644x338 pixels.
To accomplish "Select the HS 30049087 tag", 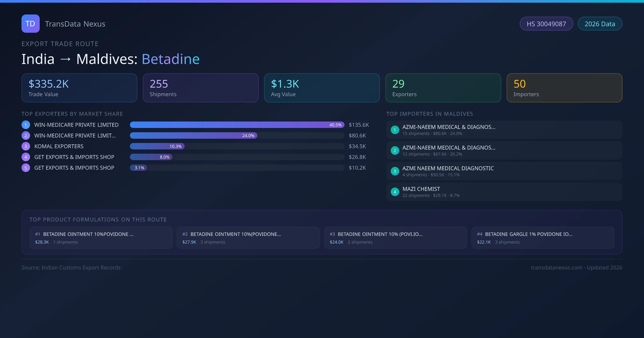I will (x=546, y=24).
